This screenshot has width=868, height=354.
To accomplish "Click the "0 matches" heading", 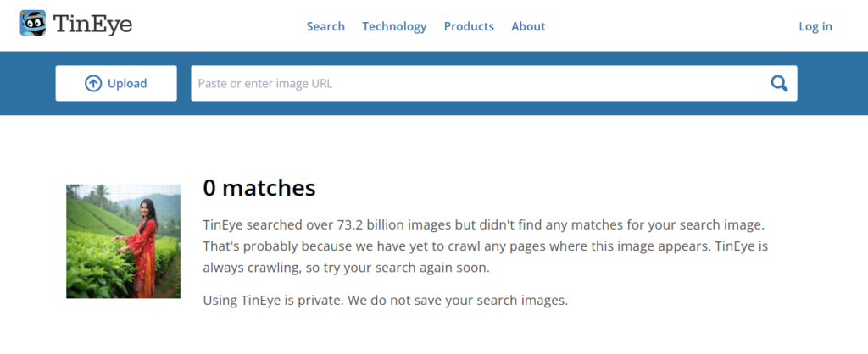I will point(259,187).
